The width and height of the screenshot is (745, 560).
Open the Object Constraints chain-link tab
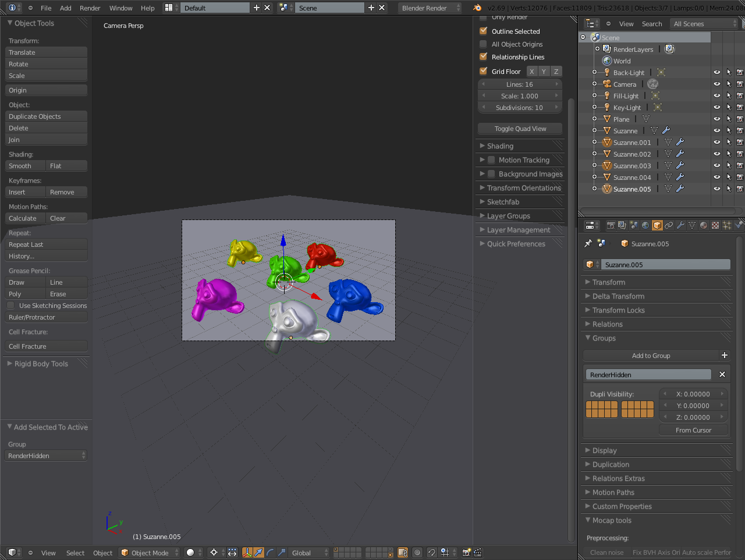tap(669, 225)
